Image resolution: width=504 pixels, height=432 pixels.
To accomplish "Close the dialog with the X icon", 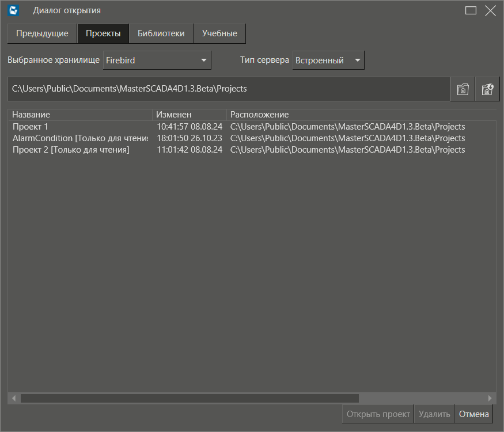I will pyautogui.click(x=490, y=10).
